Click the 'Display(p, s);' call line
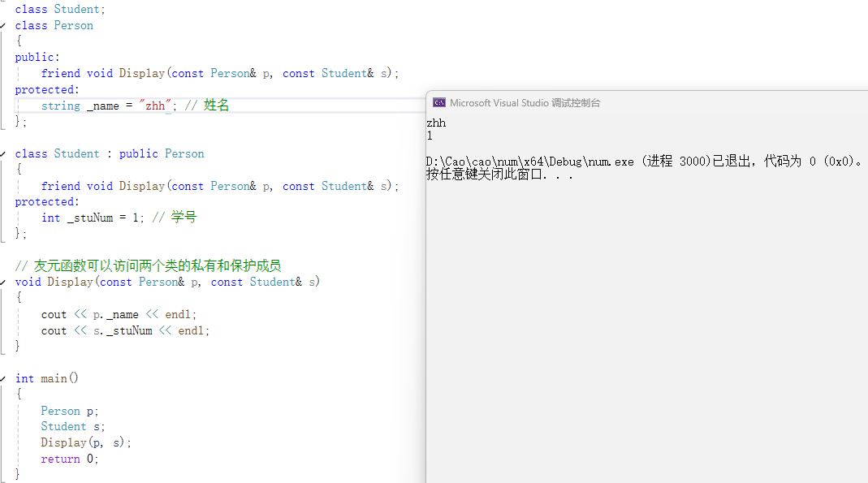The image size is (868, 483). (x=86, y=442)
